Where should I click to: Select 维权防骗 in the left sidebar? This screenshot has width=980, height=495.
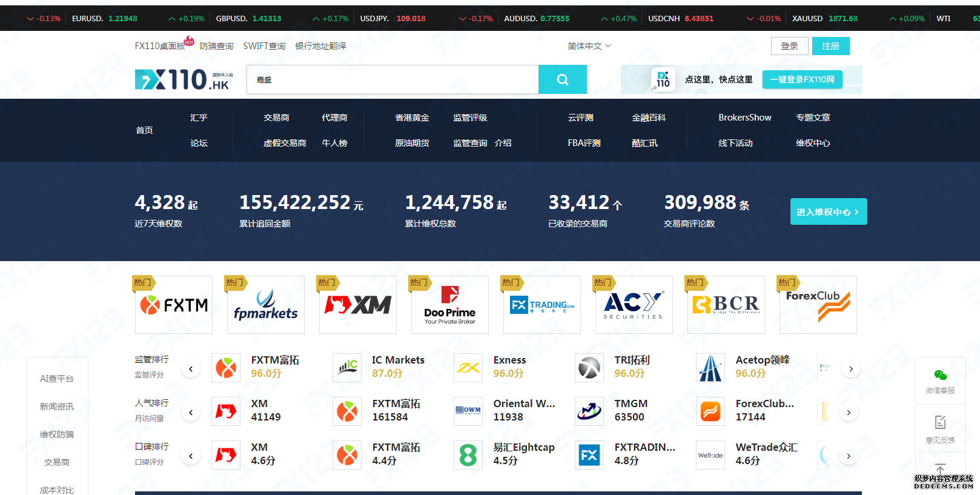tap(57, 434)
